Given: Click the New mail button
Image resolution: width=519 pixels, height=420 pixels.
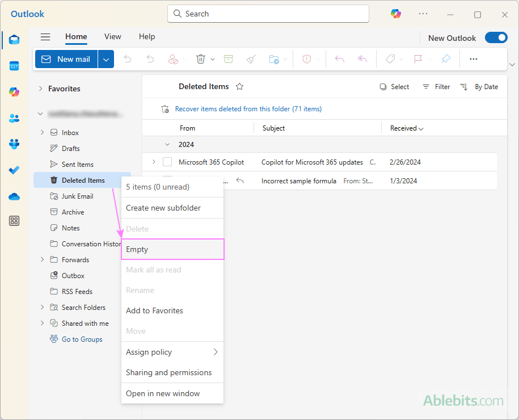Looking at the screenshot, I should tap(66, 59).
